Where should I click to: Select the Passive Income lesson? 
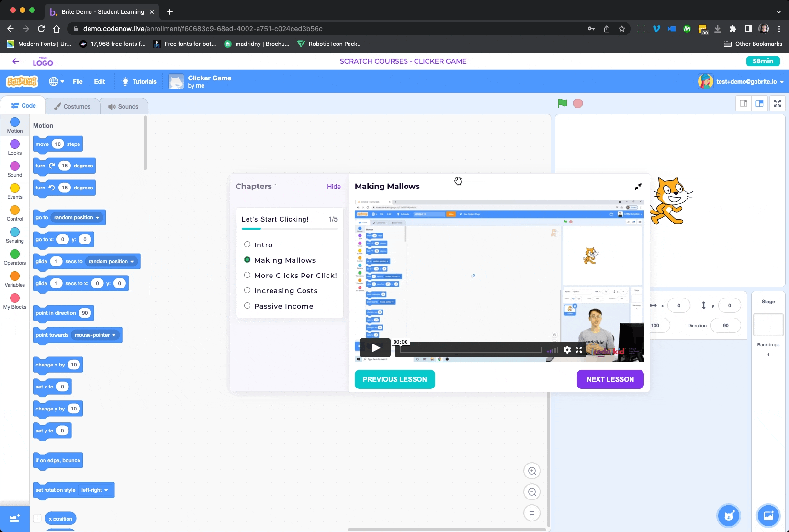coord(247,306)
